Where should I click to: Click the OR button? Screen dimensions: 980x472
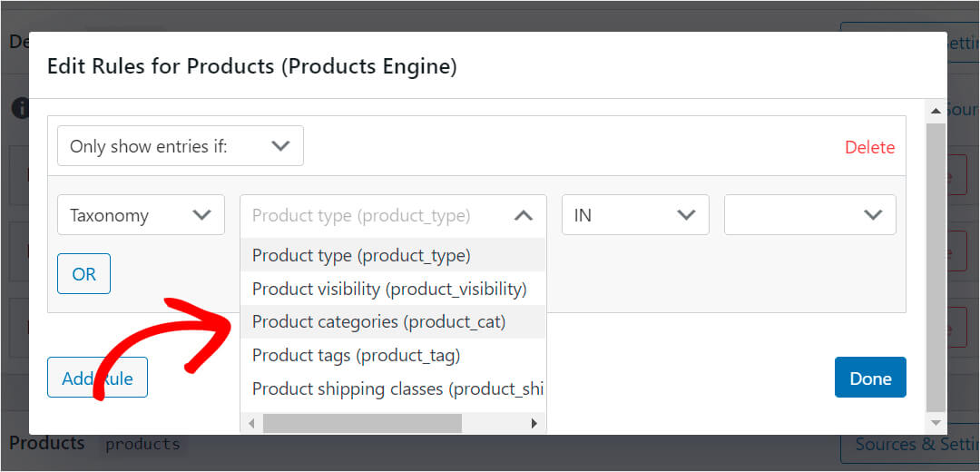click(x=83, y=274)
